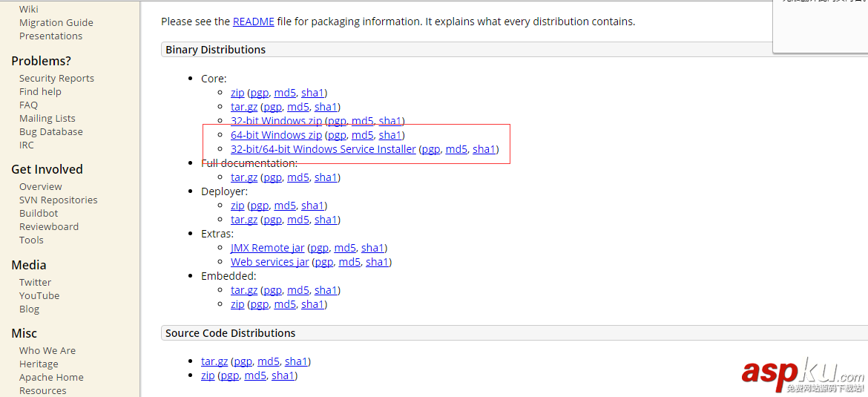This screenshot has width=868, height=397.
Task: Download 32-bit/64-bit Windows Service Installer
Action: pos(323,149)
